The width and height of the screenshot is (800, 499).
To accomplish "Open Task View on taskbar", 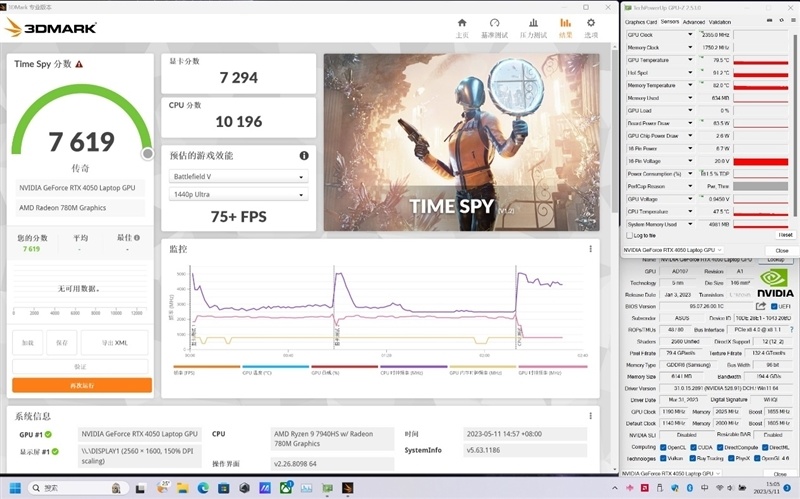I will coord(140,488).
